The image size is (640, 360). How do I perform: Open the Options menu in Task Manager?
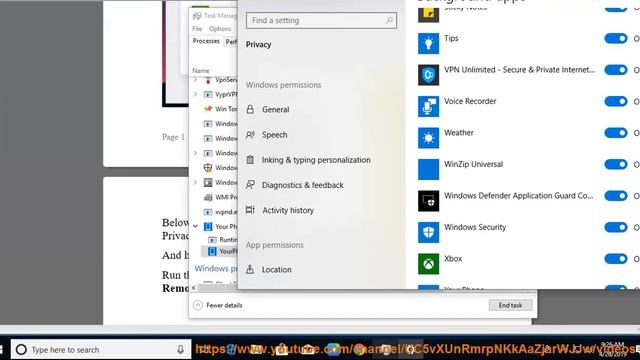[220, 29]
